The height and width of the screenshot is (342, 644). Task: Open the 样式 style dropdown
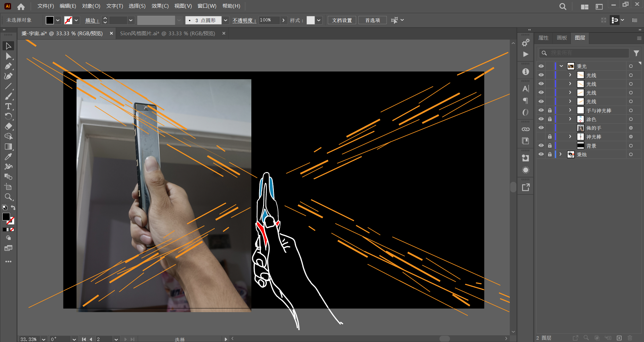click(318, 20)
